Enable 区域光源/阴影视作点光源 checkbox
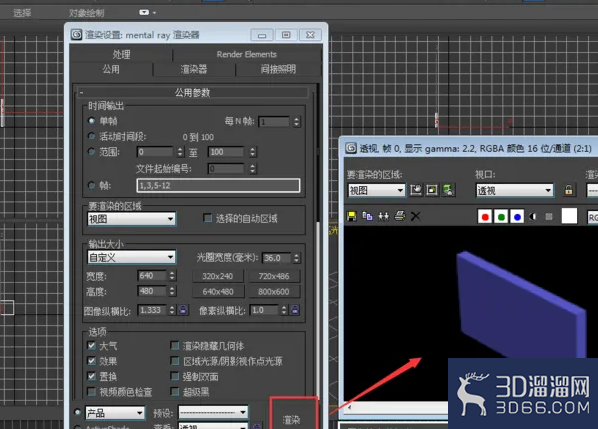The height and width of the screenshot is (429, 598). [x=175, y=361]
